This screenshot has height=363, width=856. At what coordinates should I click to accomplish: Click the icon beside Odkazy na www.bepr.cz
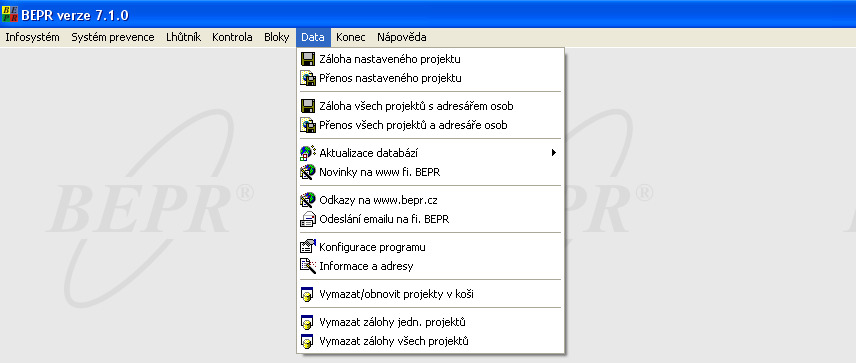pyautogui.click(x=308, y=200)
